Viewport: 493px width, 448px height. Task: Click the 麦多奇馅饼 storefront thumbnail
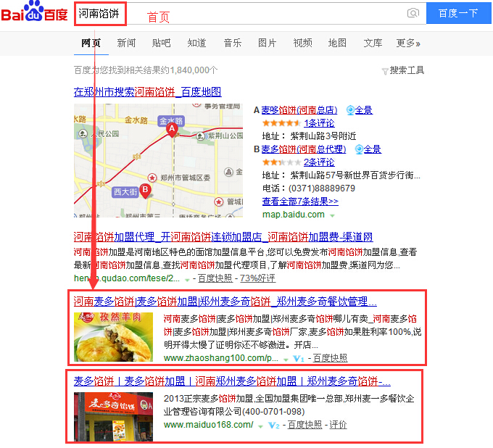coord(114,417)
